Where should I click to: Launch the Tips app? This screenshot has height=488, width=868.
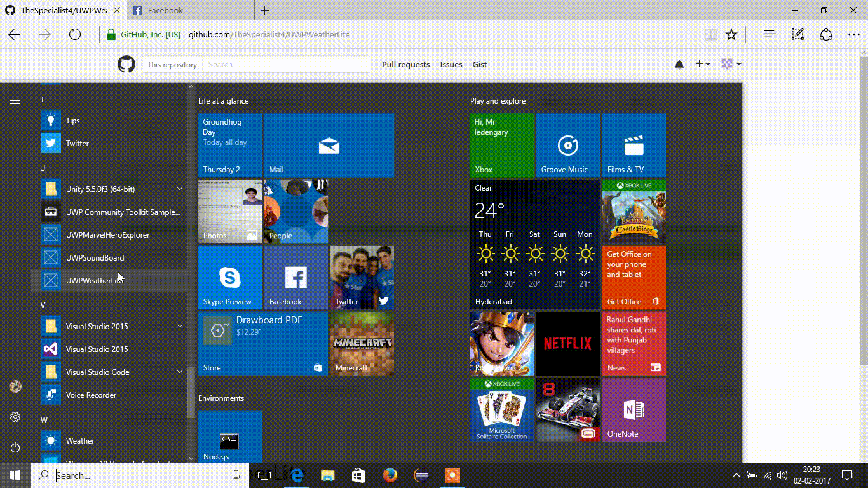(x=109, y=120)
